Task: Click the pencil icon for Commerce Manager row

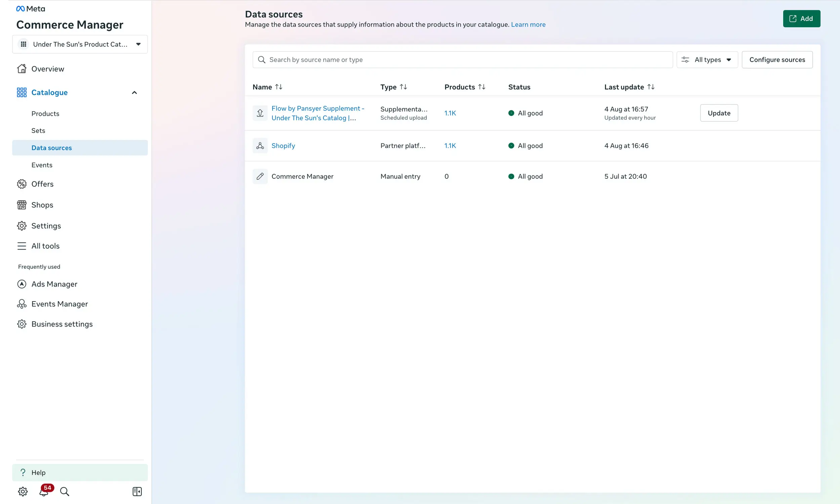Action: click(260, 176)
